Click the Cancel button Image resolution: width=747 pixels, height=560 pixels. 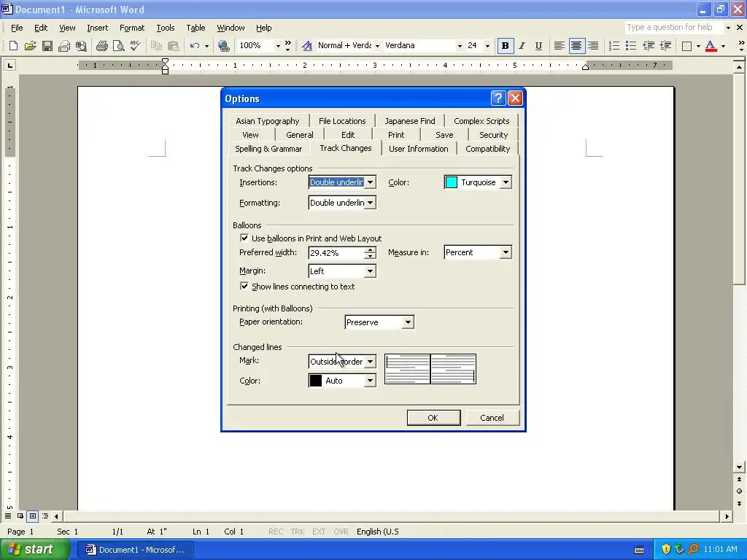tap(492, 418)
